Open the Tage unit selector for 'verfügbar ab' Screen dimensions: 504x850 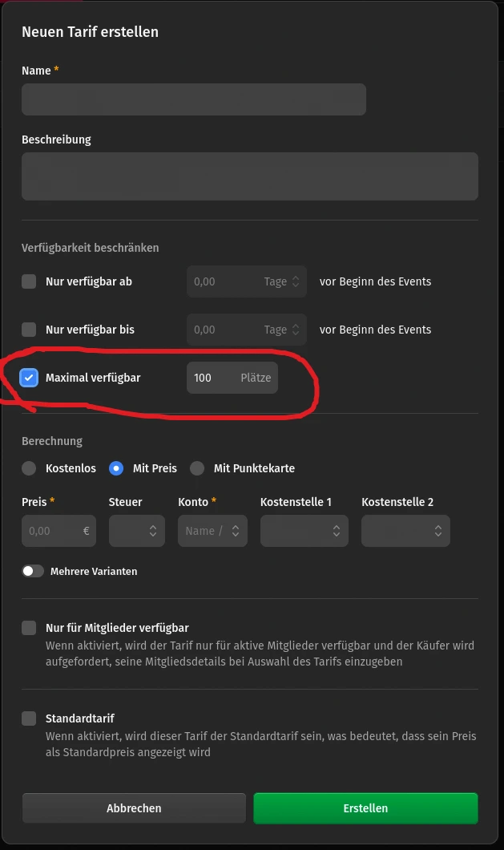(282, 281)
